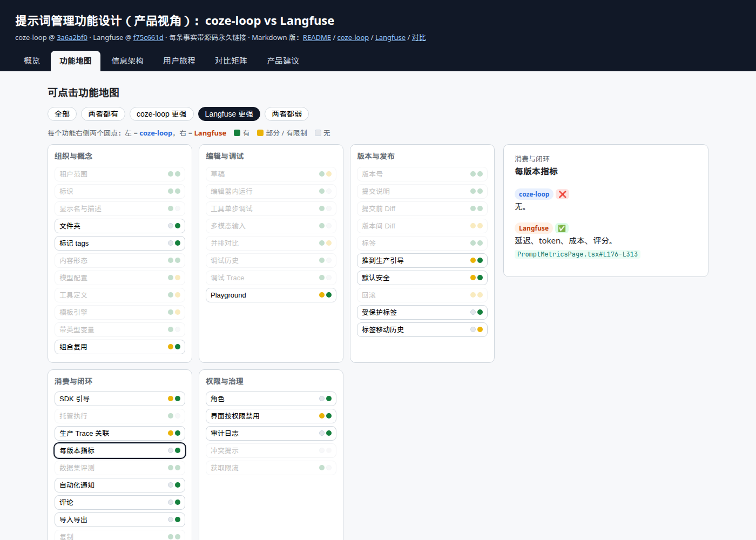Open the 对比 Markdown link in the header
The height and width of the screenshot is (540, 756).
419,38
